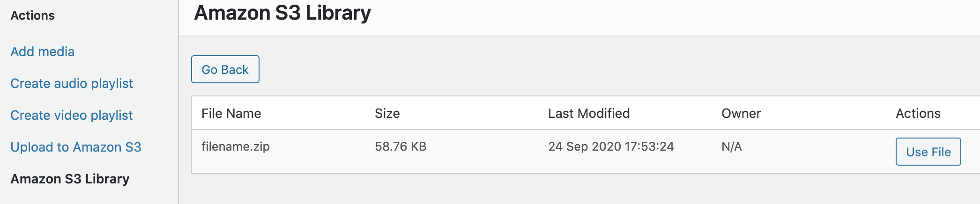
Task: Select the filename.zip file name cell
Action: point(235,146)
